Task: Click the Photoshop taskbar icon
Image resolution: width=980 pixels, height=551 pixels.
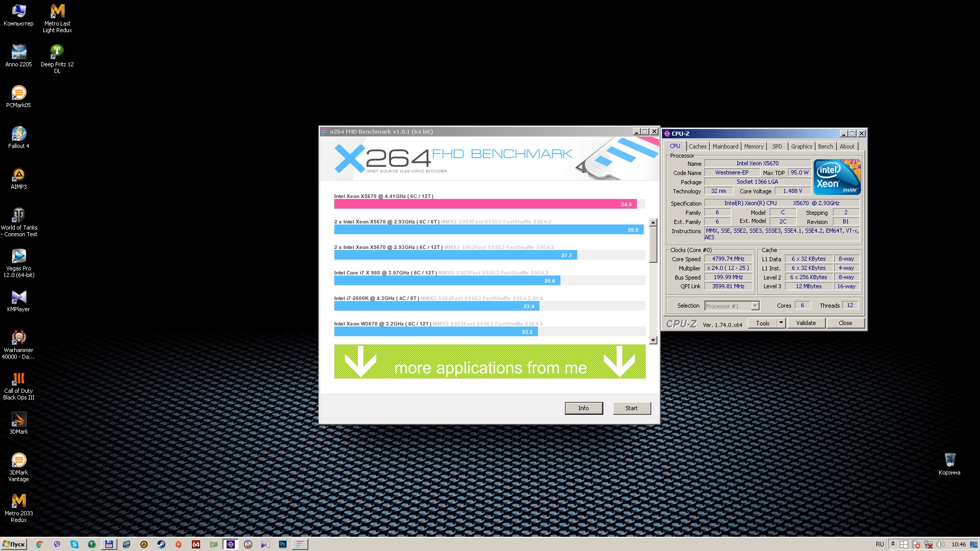Action: tap(282, 544)
